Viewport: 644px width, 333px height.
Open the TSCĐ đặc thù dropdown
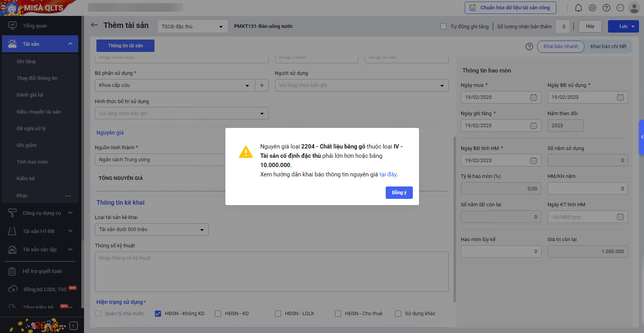click(192, 26)
